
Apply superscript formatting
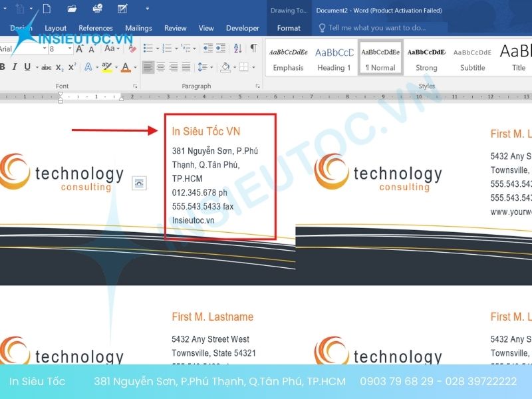pyautogui.click(x=72, y=67)
